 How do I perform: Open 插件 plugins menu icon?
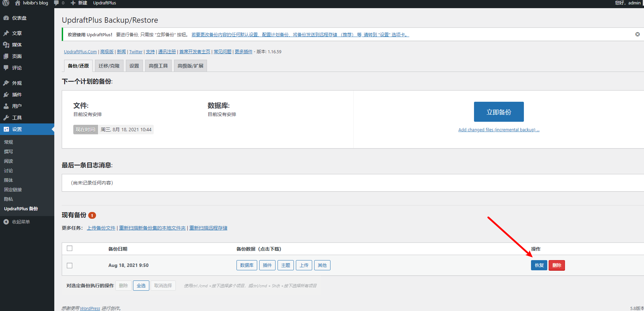6,95
